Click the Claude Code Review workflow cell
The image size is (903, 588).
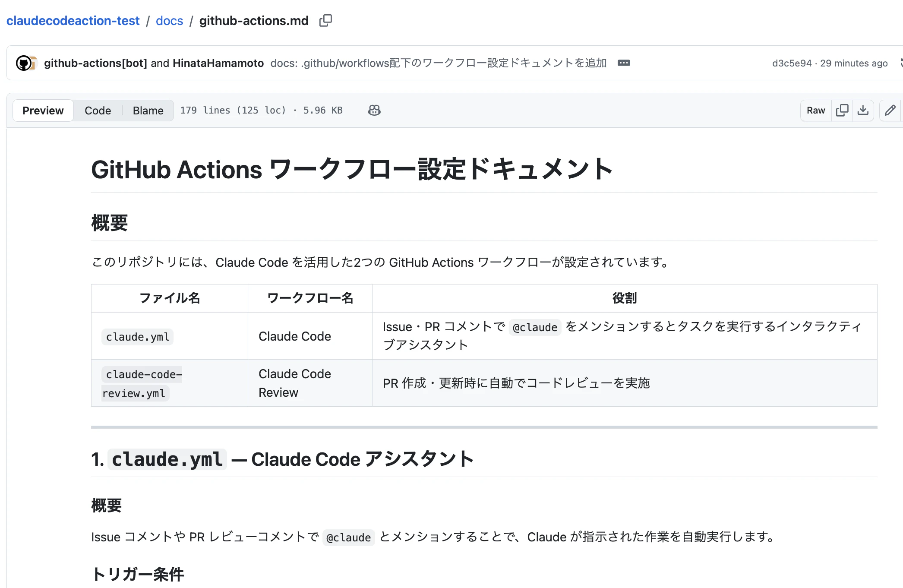[x=310, y=383]
